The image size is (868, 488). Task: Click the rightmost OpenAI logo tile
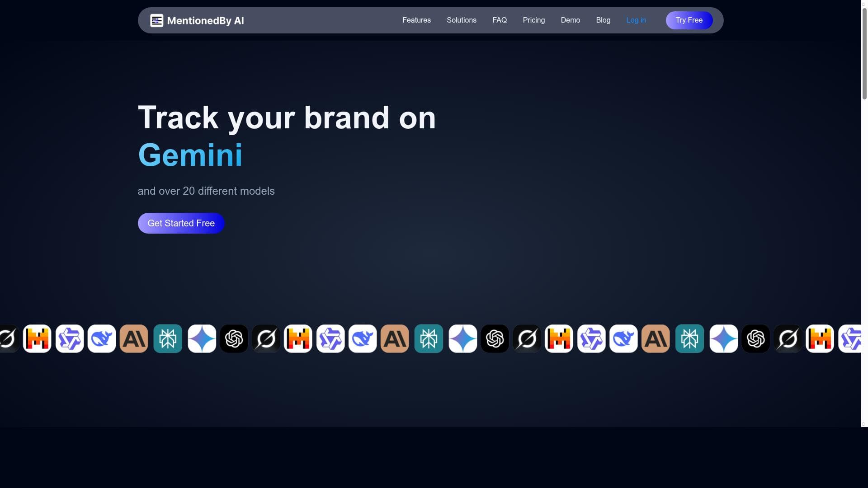tap(755, 338)
